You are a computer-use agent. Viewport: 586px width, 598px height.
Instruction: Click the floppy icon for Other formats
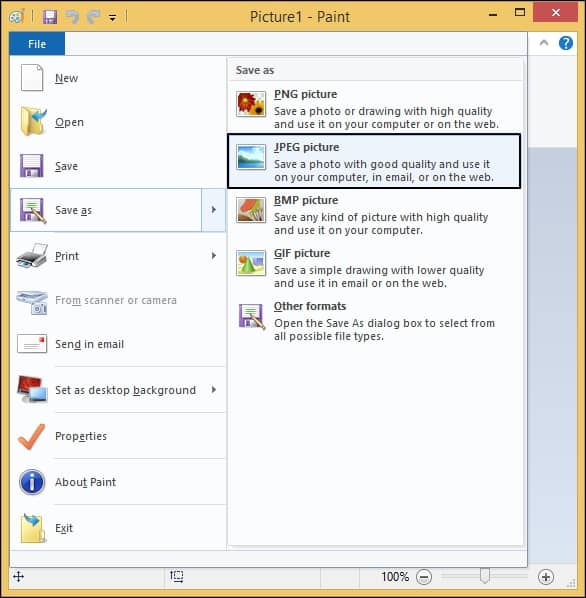point(252,316)
